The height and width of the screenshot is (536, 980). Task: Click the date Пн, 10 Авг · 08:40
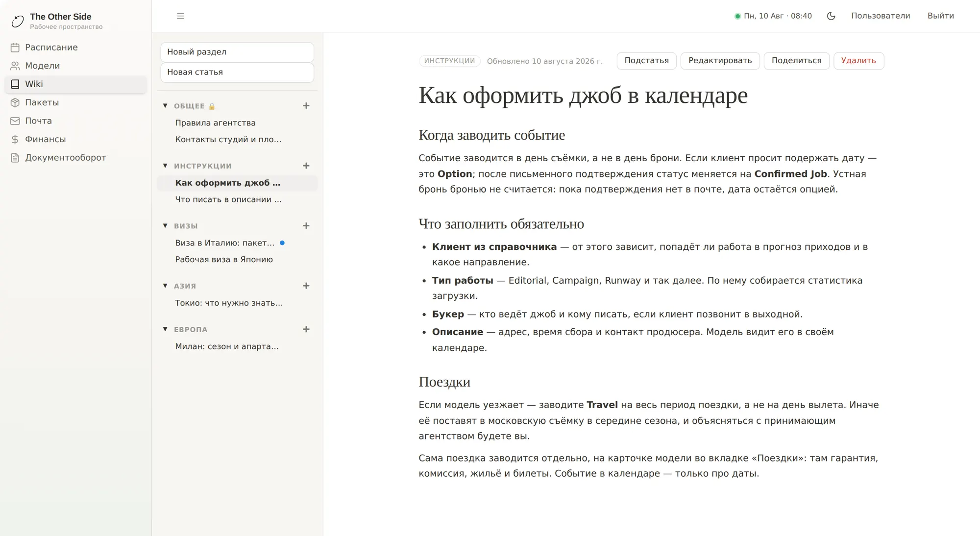pos(778,16)
